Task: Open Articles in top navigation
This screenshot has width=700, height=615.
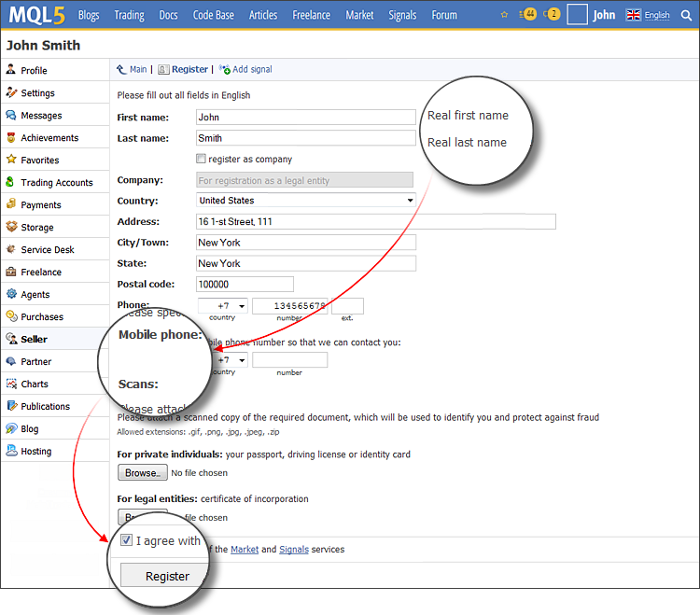Action: tap(263, 15)
